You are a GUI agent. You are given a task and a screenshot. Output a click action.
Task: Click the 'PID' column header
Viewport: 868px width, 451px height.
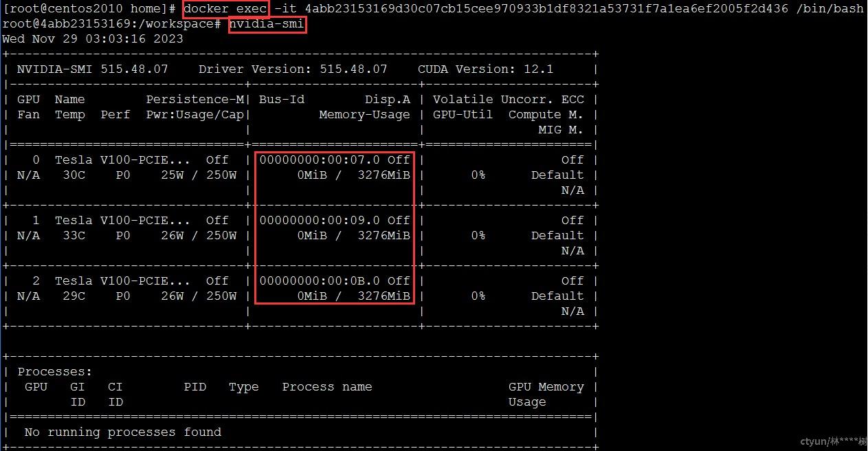[x=195, y=387]
